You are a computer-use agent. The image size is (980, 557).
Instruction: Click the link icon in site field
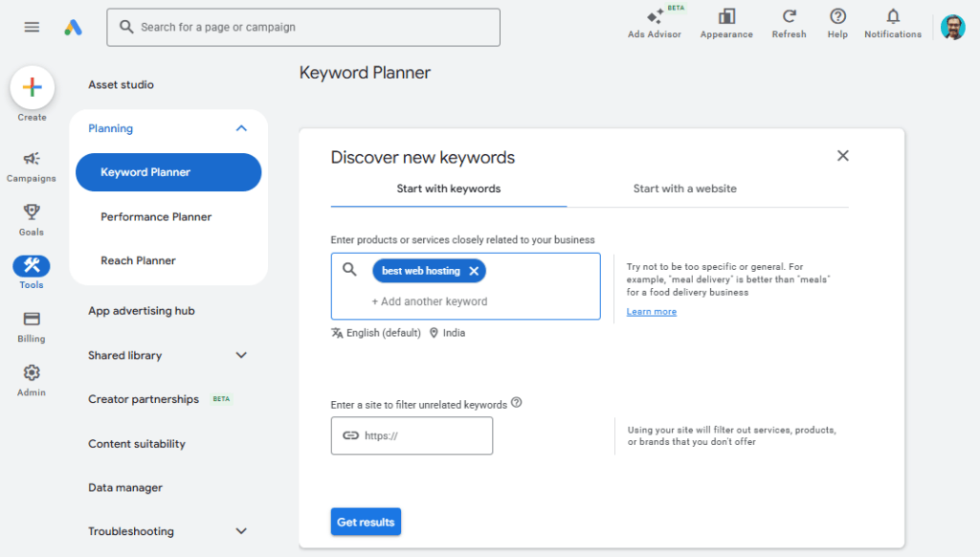point(350,435)
